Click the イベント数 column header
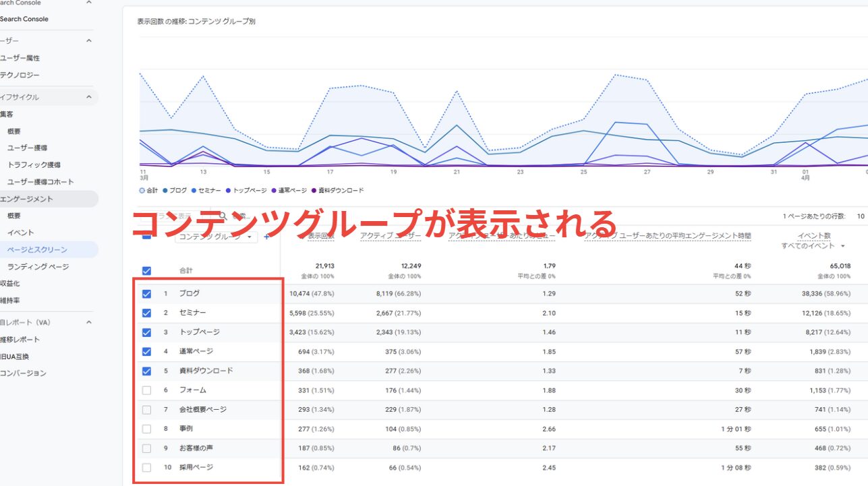Viewport: 868px width, 486px height. (x=813, y=236)
